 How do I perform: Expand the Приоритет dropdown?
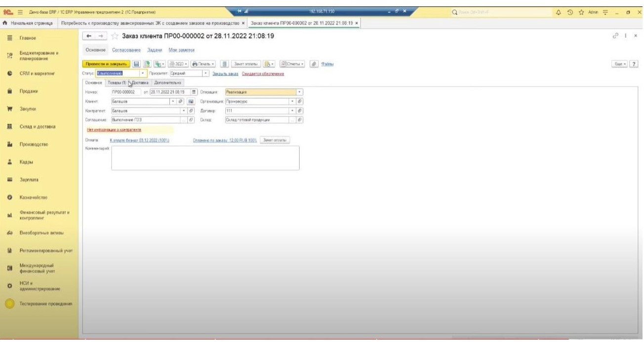pos(206,74)
